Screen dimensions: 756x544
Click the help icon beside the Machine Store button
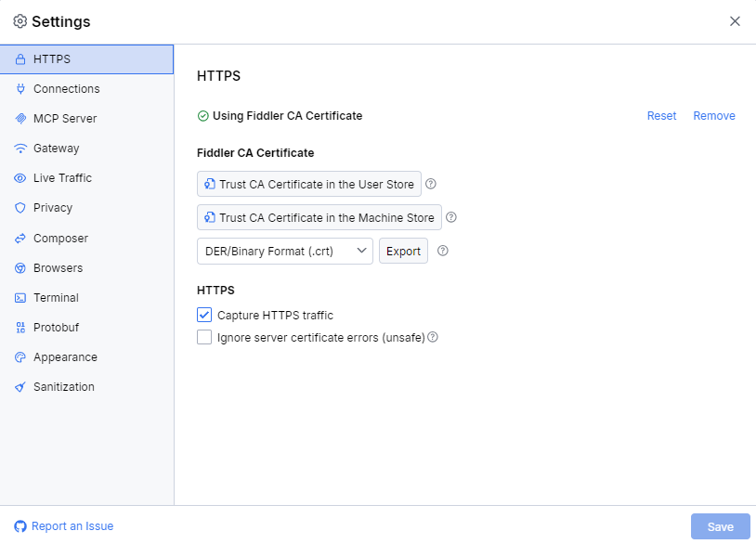click(451, 217)
